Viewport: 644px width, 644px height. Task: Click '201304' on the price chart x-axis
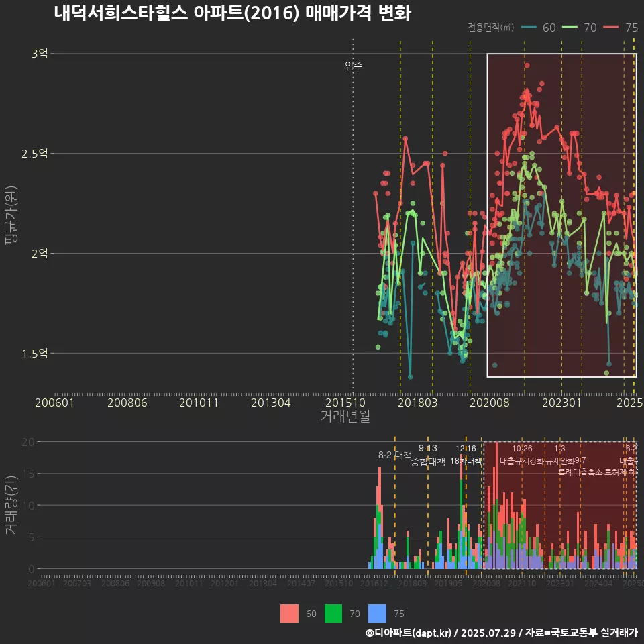coord(270,402)
